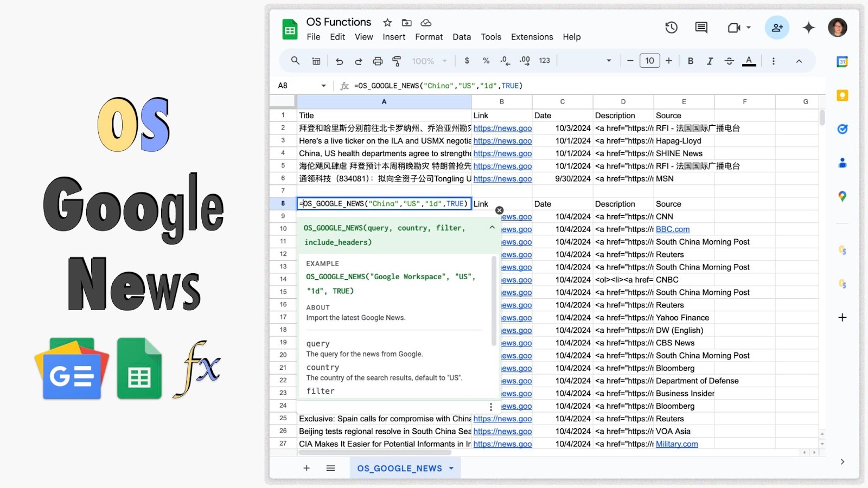The image size is (868, 488).
Task: Open the move to folder icon
Action: (406, 23)
